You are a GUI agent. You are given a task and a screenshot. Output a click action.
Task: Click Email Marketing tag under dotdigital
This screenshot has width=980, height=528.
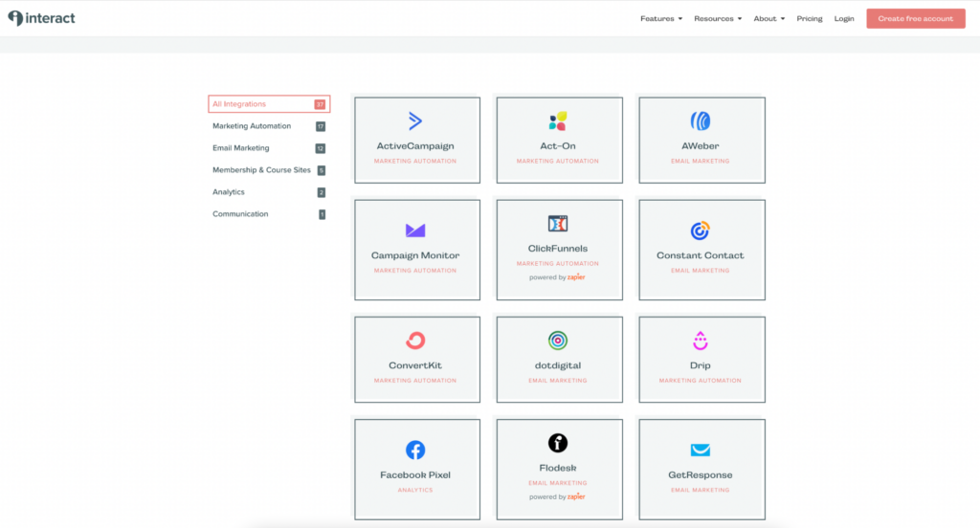click(558, 381)
